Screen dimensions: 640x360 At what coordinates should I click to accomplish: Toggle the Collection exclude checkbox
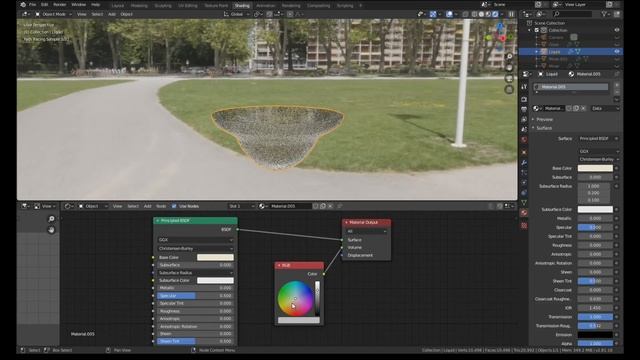(x=537, y=30)
